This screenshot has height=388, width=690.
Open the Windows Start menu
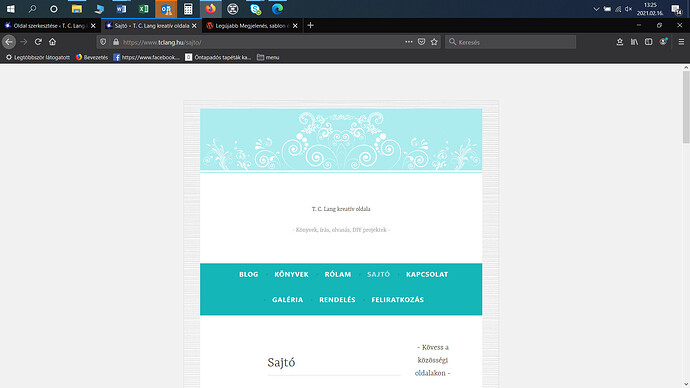pos(11,9)
